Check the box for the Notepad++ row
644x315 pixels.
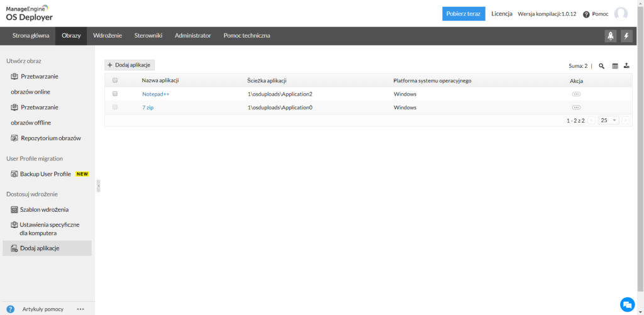[114, 94]
